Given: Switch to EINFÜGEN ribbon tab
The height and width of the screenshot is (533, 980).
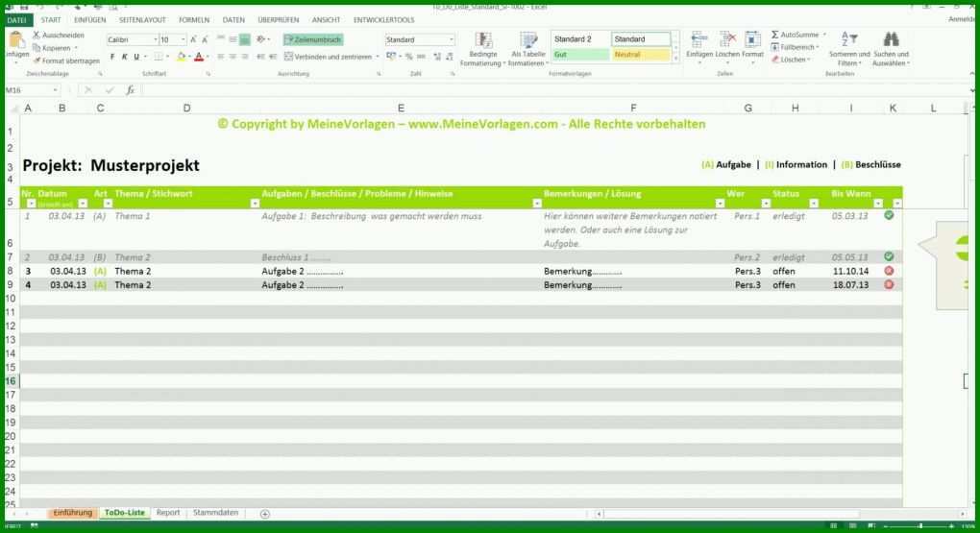Looking at the screenshot, I should pos(90,20).
